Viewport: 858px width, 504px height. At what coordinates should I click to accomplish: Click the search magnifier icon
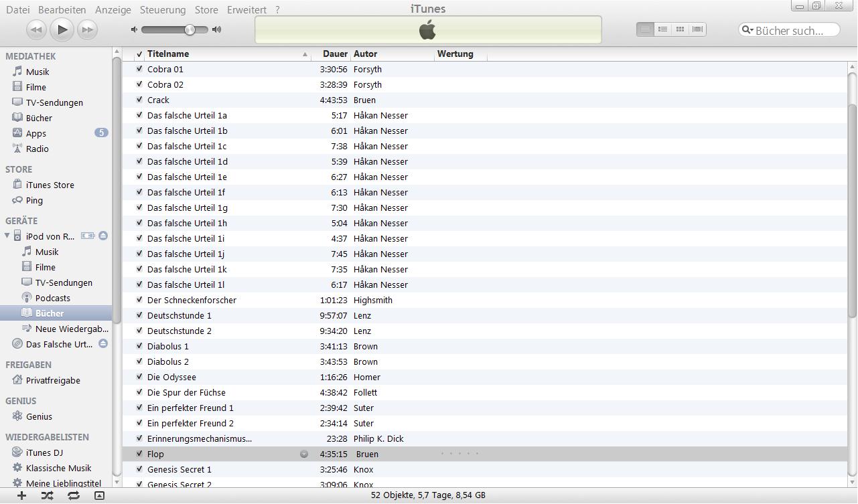[747, 30]
